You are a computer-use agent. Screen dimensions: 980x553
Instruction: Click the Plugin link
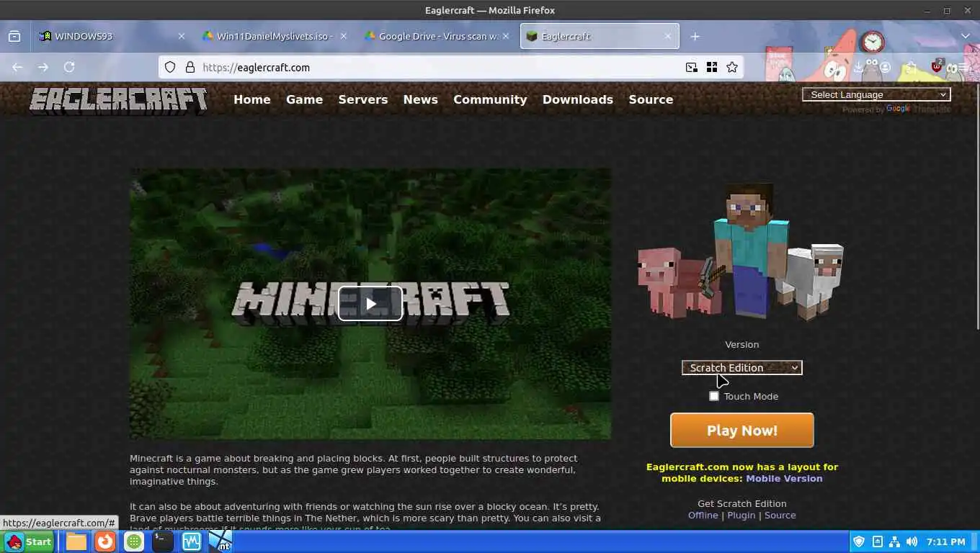click(741, 515)
